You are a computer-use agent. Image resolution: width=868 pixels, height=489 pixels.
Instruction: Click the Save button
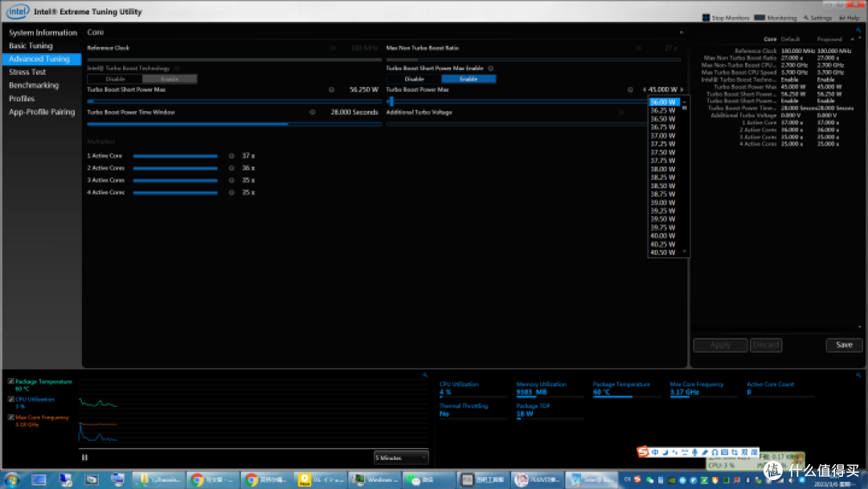(x=844, y=345)
